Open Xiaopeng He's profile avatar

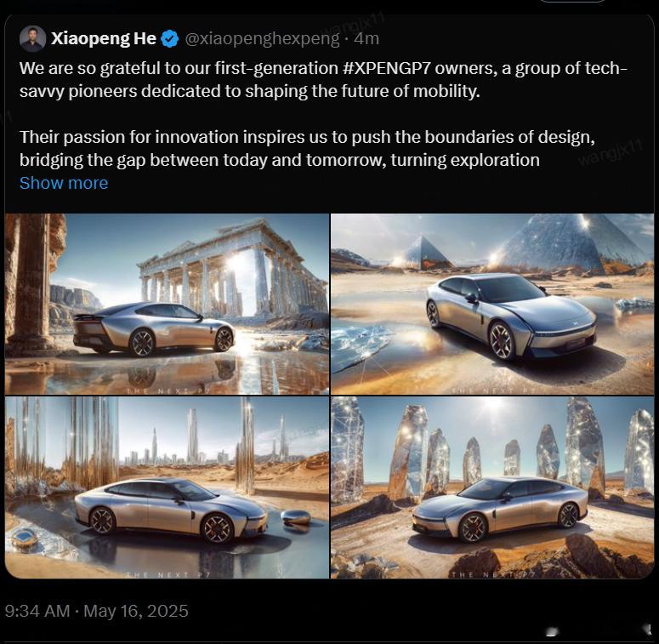(32, 38)
